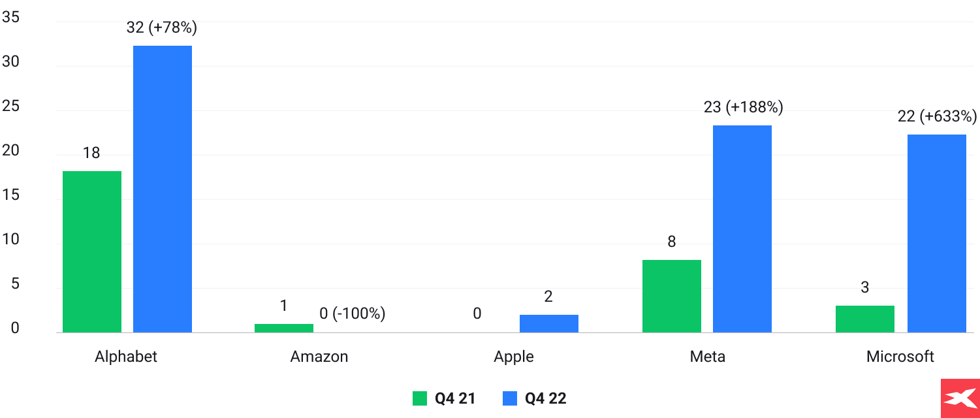Click the blue Q4 22 legend swatch
The width and height of the screenshot is (980, 418).
(510, 398)
